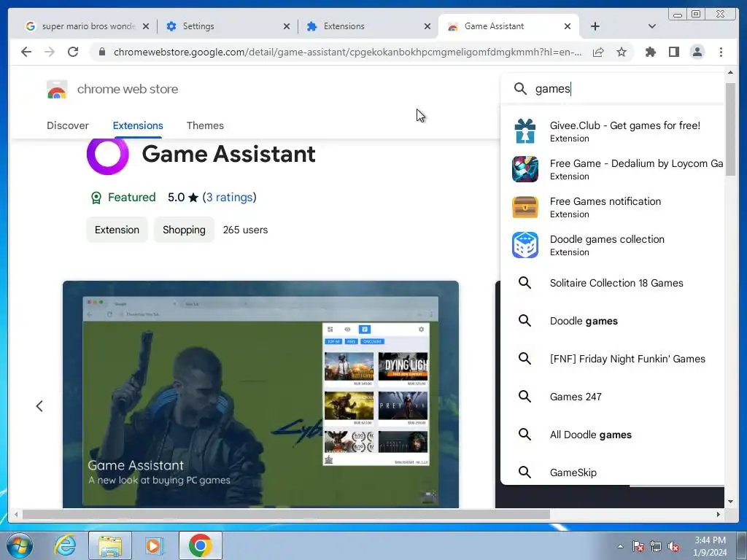Screen dimensions: 747x560
Task: Click the forward navigation arrow
Action: 50,52
